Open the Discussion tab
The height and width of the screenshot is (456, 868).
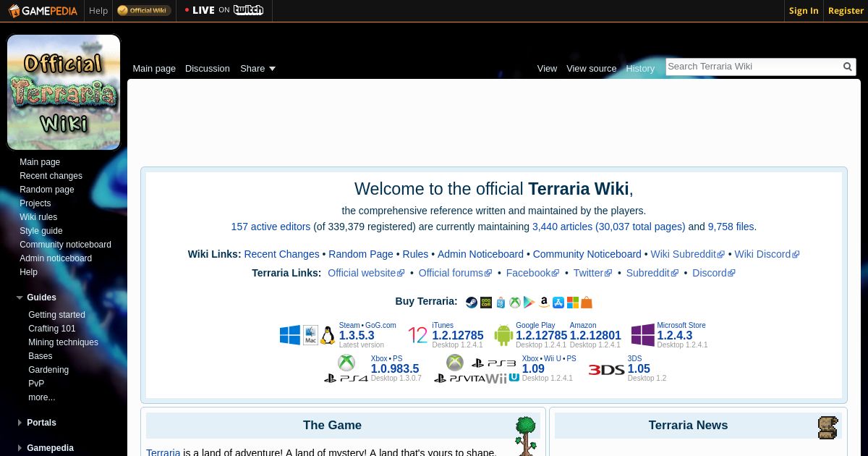pos(208,68)
